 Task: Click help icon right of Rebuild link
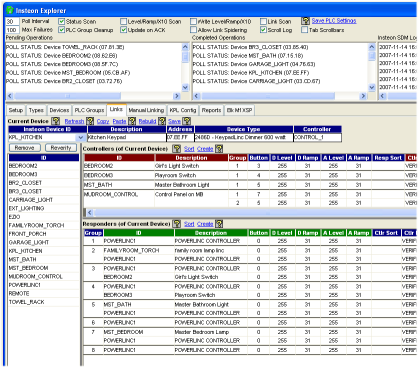point(162,121)
